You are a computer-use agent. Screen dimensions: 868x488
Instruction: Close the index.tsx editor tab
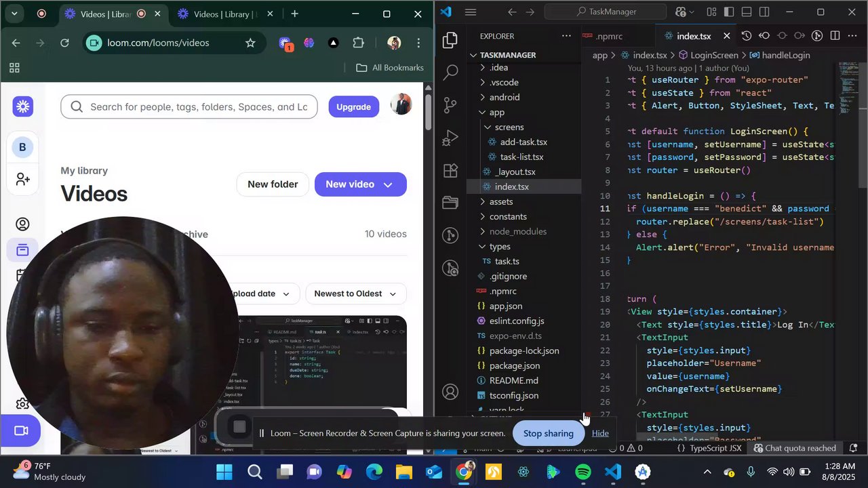coord(726,36)
